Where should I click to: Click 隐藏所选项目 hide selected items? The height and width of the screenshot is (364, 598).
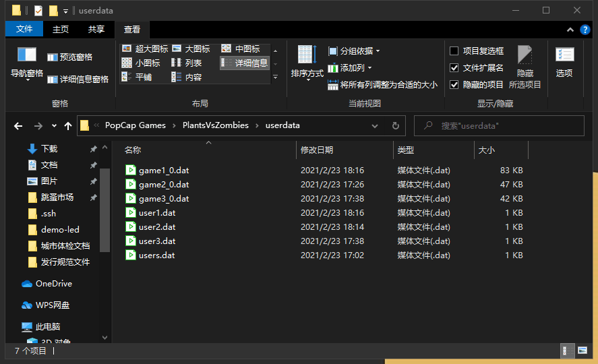click(525, 67)
